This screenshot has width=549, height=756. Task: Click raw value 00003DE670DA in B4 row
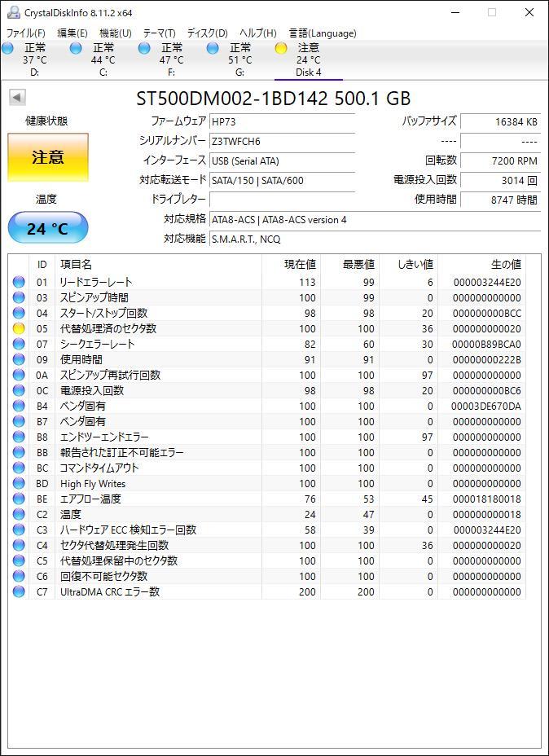coord(485,406)
